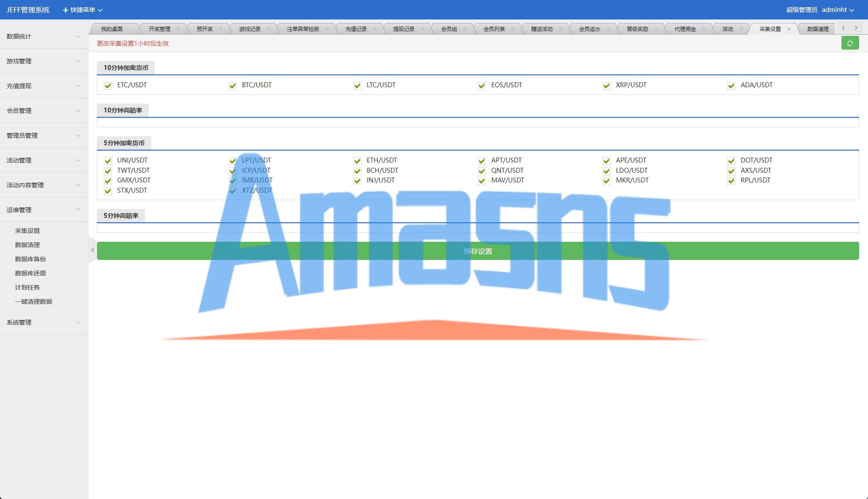Open 计划任务 in the sidebar submenu
Image resolution: width=868 pixels, height=499 pixels.
[27, 287]
